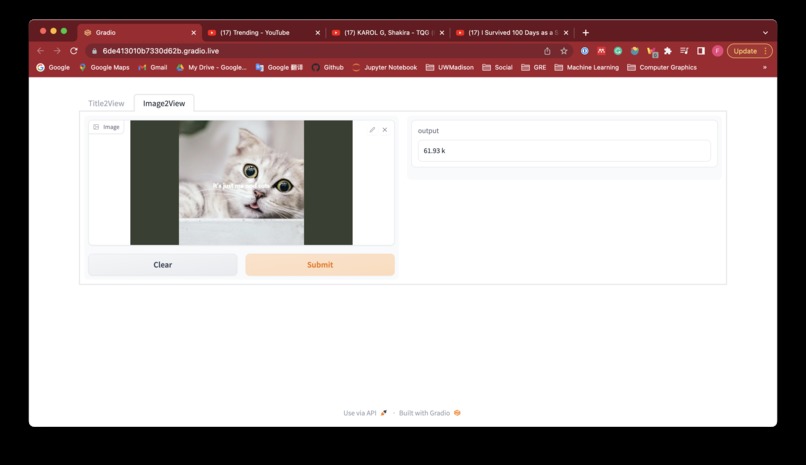This screenshot has height=465, width=806.
Task: Expand the Computer Graphics bookmark folder
Action: 662,67
